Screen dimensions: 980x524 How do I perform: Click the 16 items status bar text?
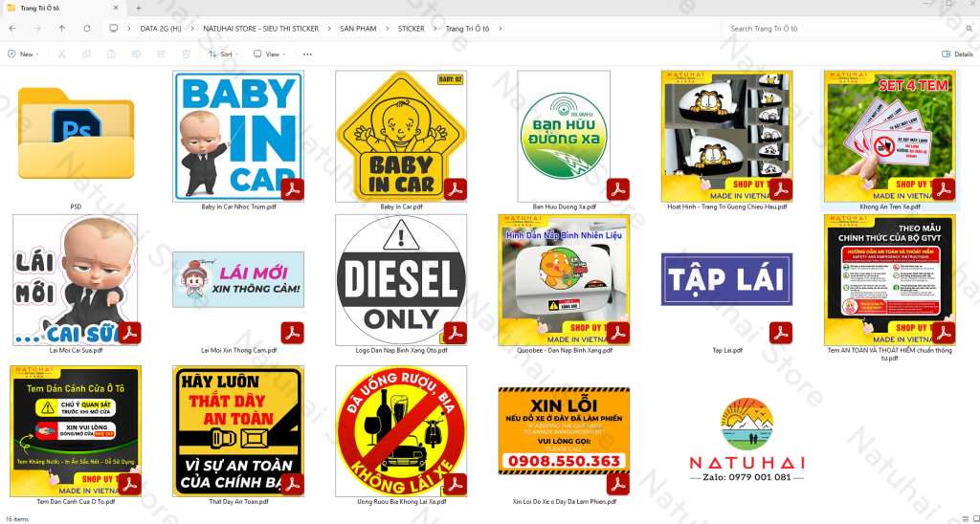[x=17, y=519]
